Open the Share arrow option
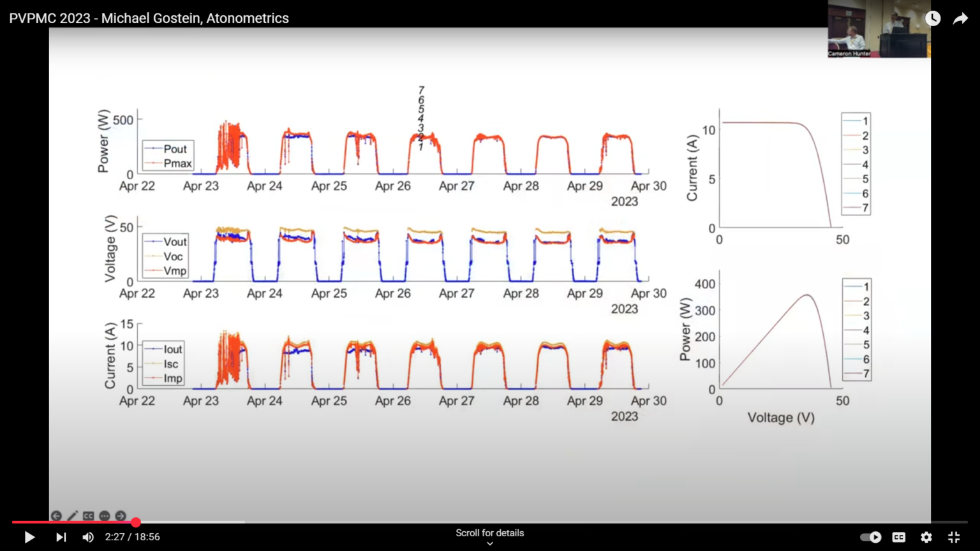Viewport: 980px width, 551px height. [960, 18]
